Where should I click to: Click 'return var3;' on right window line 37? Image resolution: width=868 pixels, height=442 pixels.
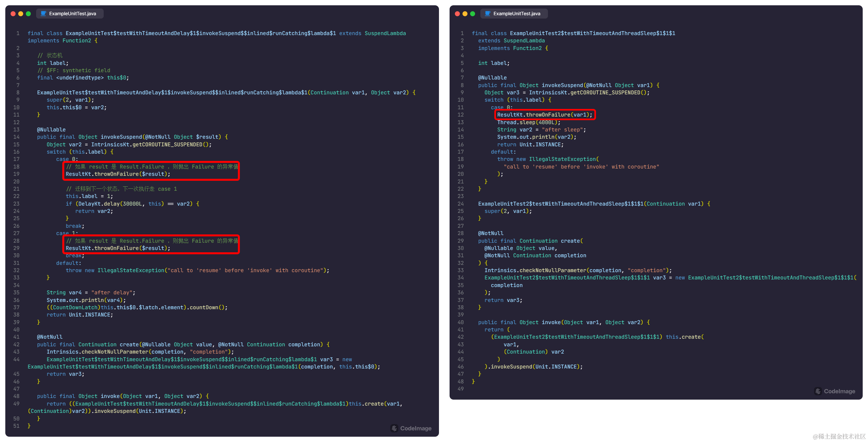click(504, 300)
